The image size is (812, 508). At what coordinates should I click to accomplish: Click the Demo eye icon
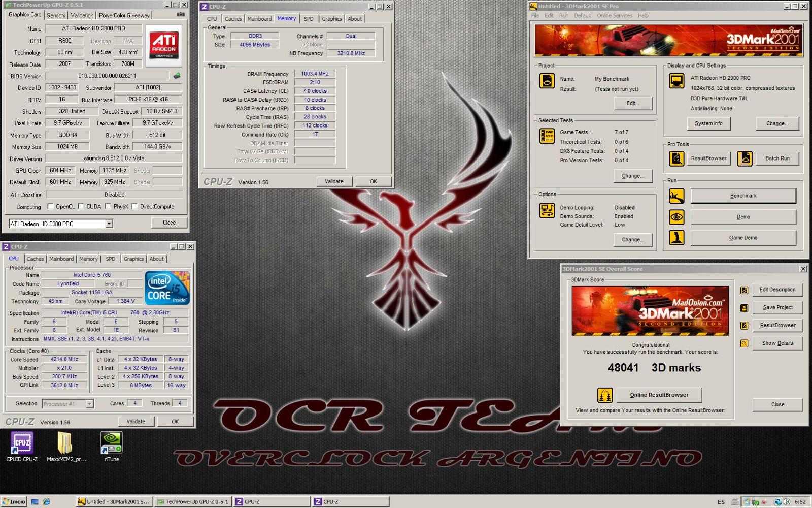pyautogui.click(x=676, y=217)
